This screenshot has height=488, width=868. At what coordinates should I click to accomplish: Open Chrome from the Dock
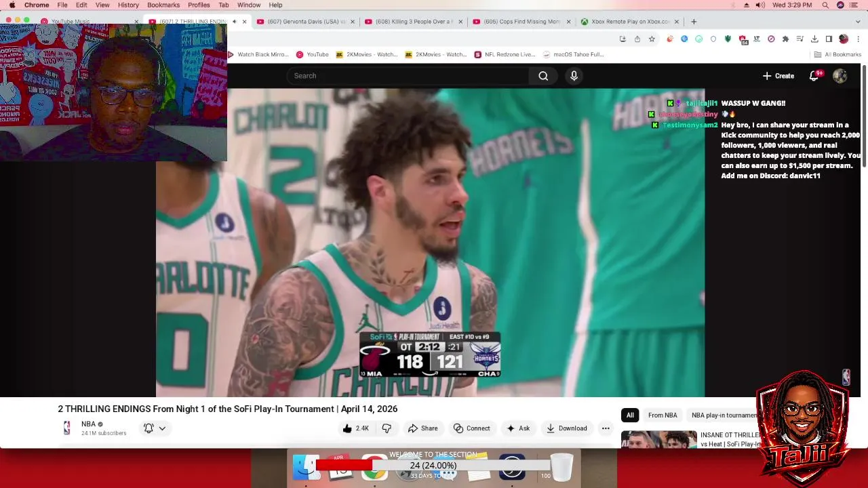[x=374, y=467]
